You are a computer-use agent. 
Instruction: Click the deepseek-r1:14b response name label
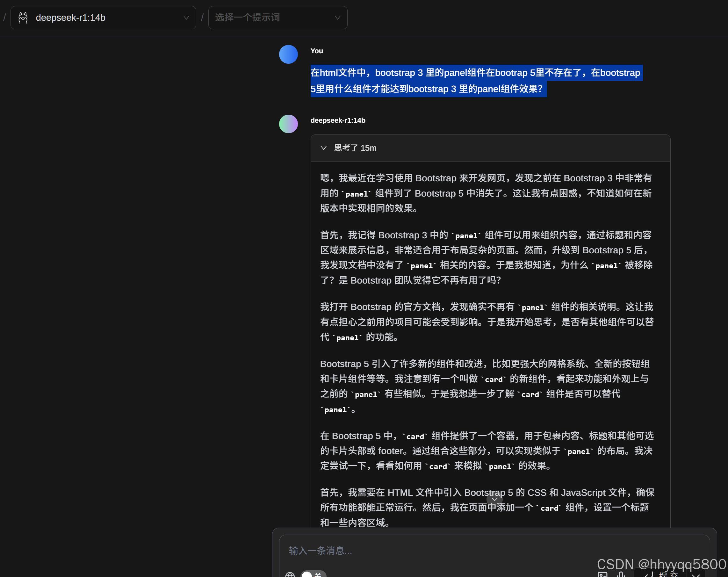338,120
